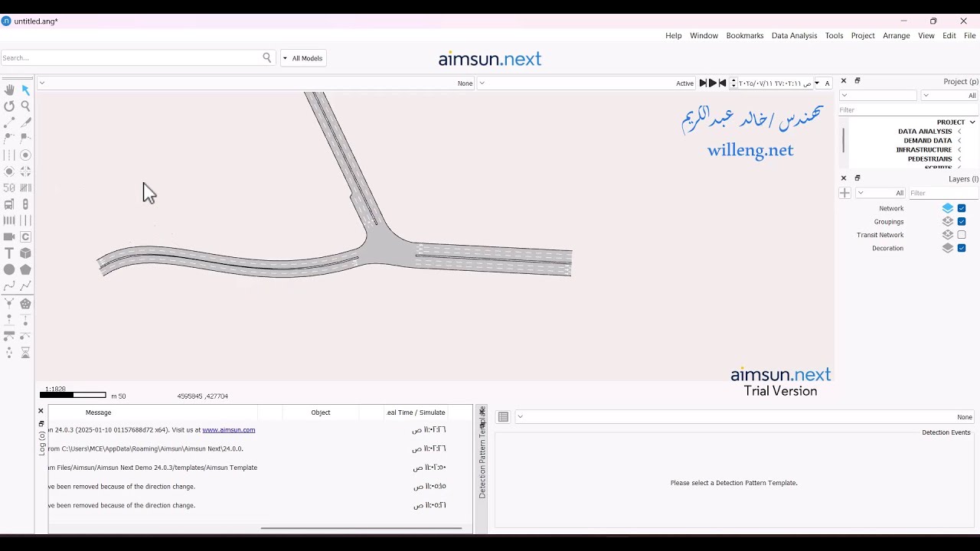
Task: Open the All Models dropdown
Action: tap(302, 58)
